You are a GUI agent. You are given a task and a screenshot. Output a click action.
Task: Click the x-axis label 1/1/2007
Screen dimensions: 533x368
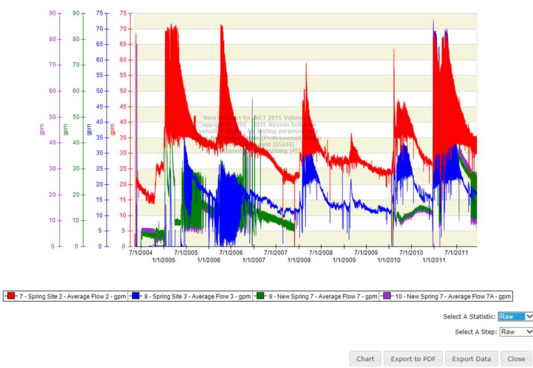(x=254, y=260)
